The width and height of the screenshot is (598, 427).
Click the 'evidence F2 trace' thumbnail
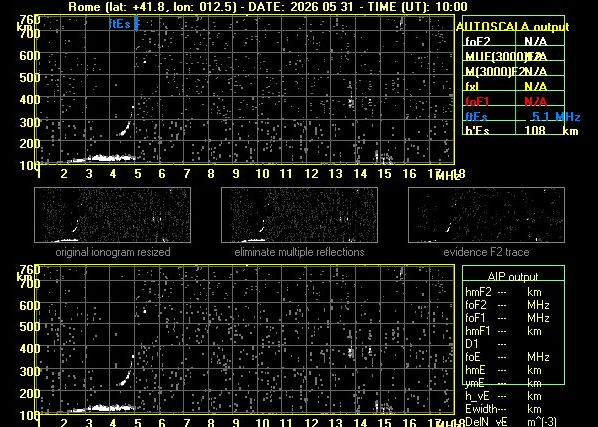486,215
